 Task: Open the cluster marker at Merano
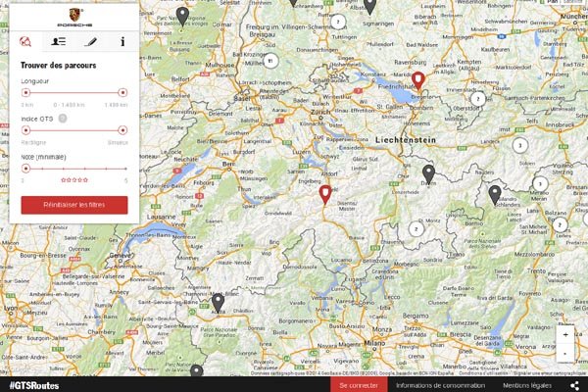(540, 184)
